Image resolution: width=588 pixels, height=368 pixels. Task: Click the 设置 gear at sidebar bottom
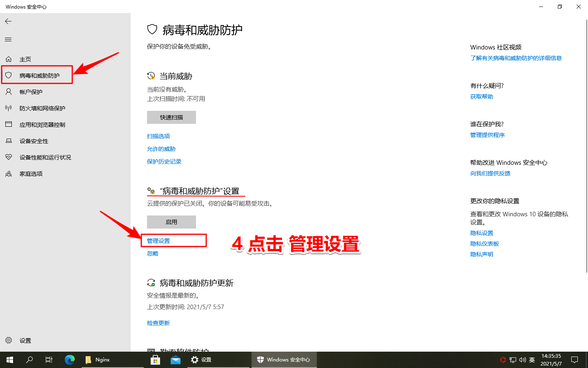9,340
